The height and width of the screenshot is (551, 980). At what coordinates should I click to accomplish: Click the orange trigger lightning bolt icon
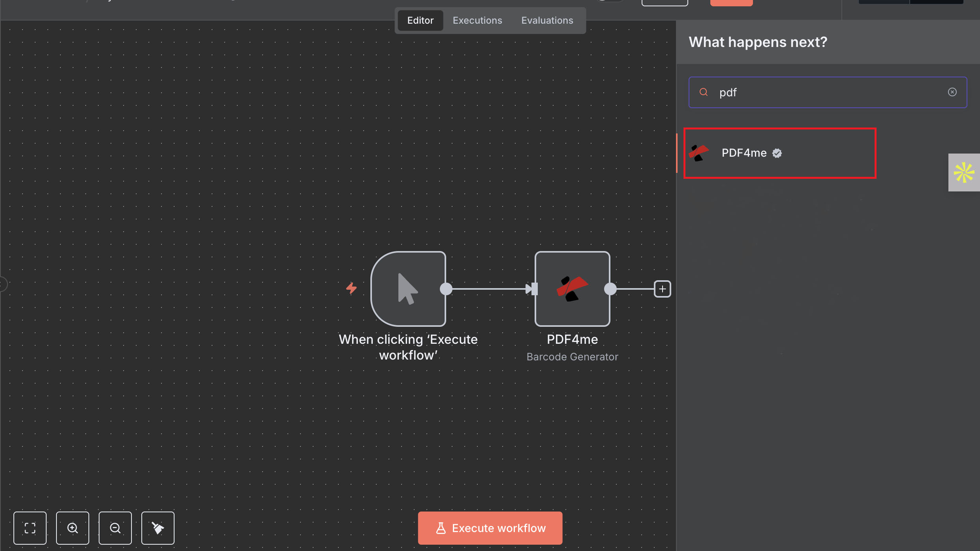(351, 288)
